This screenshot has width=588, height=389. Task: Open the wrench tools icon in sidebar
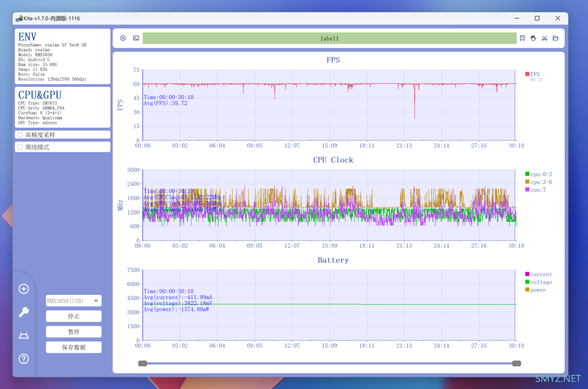[24, 312]
